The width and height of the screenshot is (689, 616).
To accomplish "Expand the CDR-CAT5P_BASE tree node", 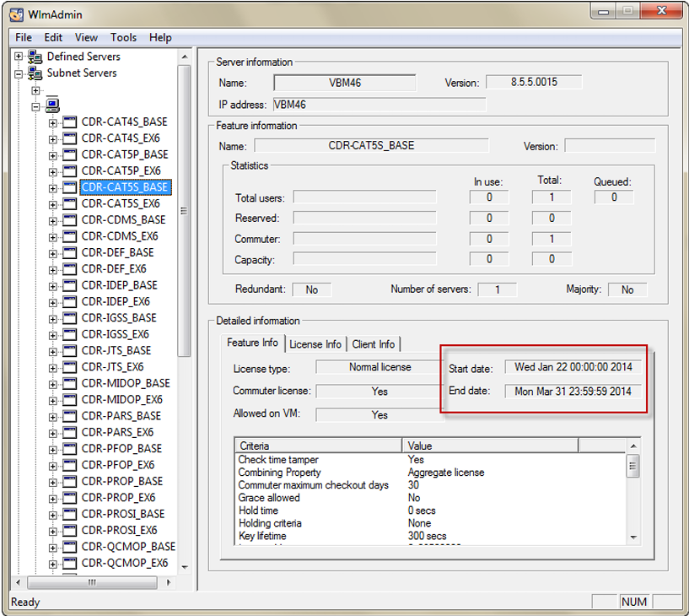I will point(53,155).
